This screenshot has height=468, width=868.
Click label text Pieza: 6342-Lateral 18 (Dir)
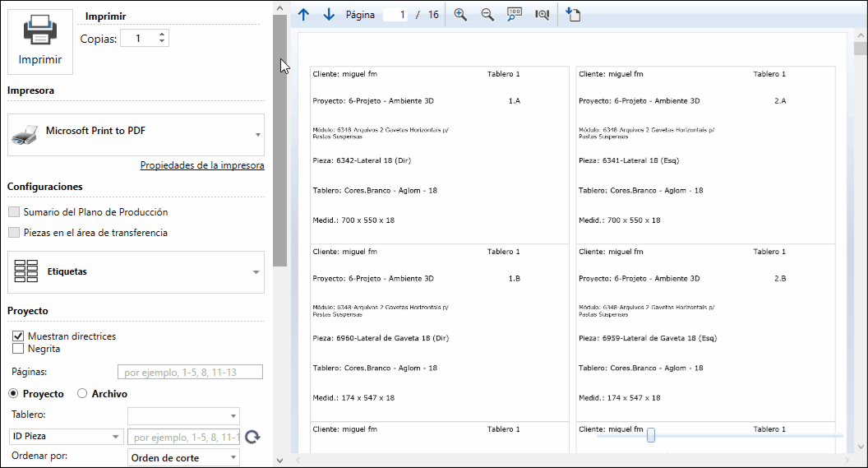(x=362, y=160)
